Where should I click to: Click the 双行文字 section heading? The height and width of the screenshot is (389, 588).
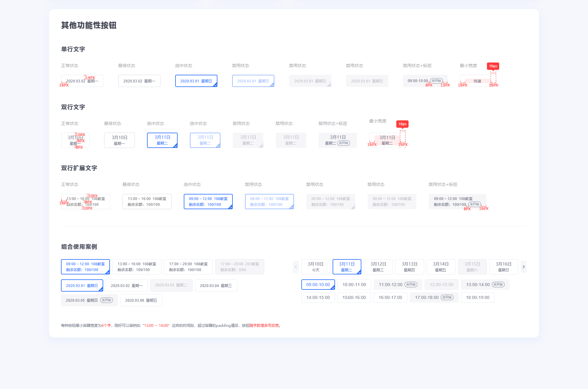point(73,107)
